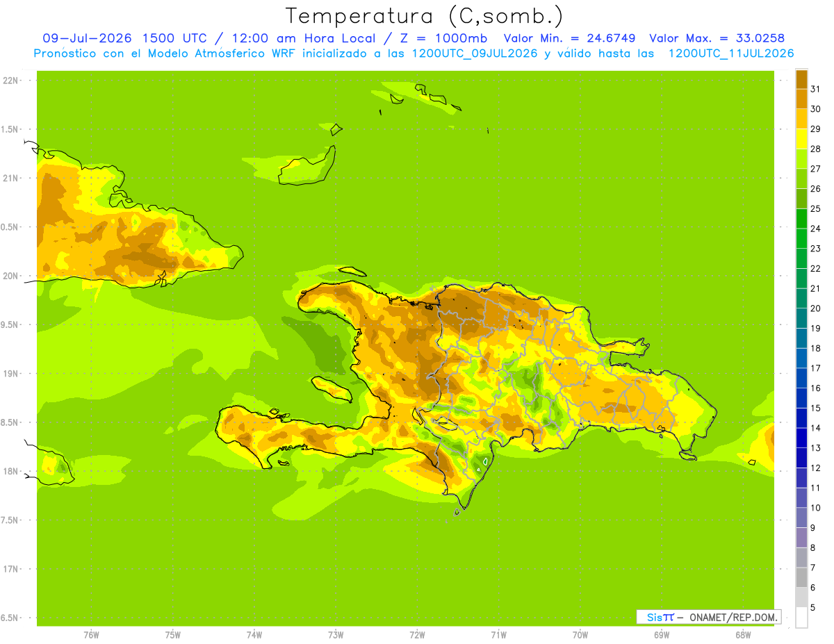Click the "75W" longitude label

(x=173, y=635)
